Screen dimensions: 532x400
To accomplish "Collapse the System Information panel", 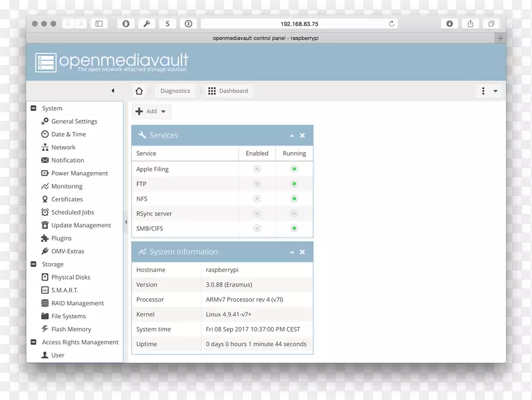I will 292,252.
